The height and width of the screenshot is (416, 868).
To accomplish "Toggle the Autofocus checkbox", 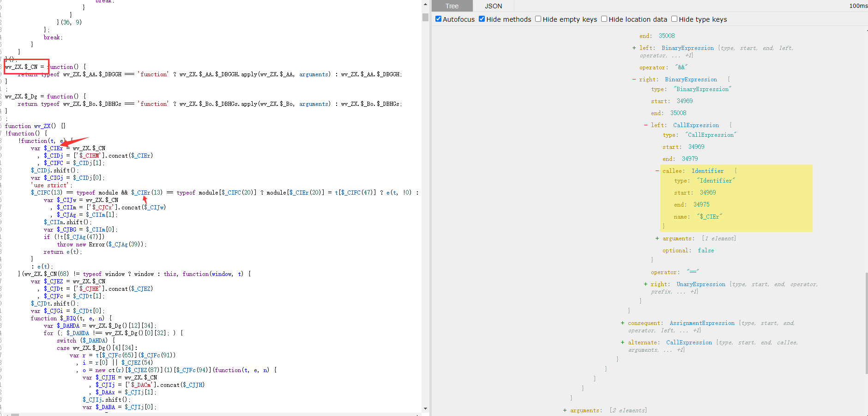I will (438, 19).
